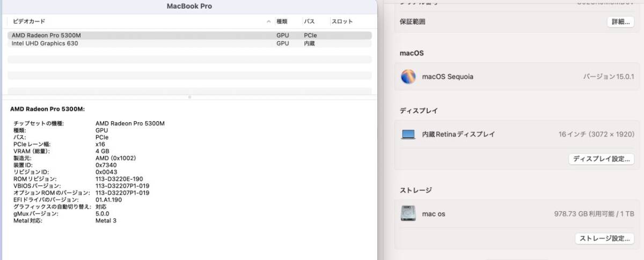Click the ROM revision value 113-D3220E-190
Image resolution: width=644 pixels, height=260 pixels.
click(119, 179)
